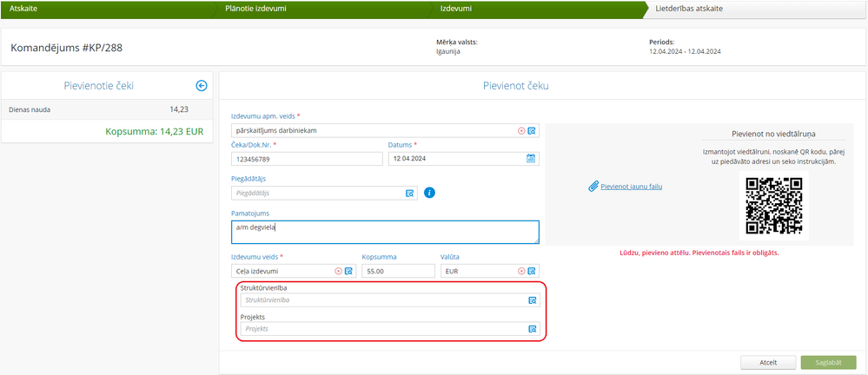Click the Saglabāt button

coord(829,363)
